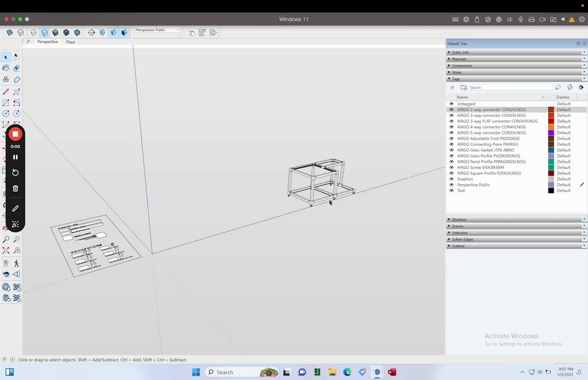The height and width of the screenshot is (380, 588).
Task: Apply Shaded With Textures style
Action: pos(66,33)
